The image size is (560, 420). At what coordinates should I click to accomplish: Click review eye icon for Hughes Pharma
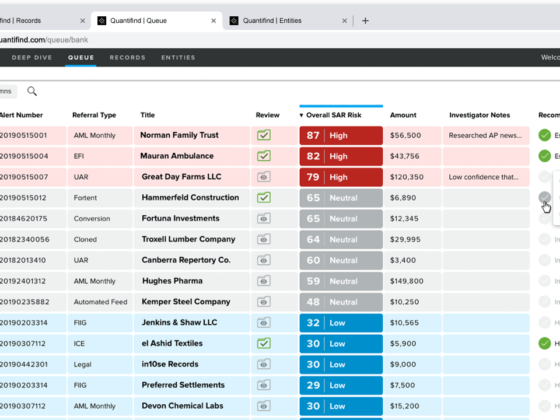(264, 281)
